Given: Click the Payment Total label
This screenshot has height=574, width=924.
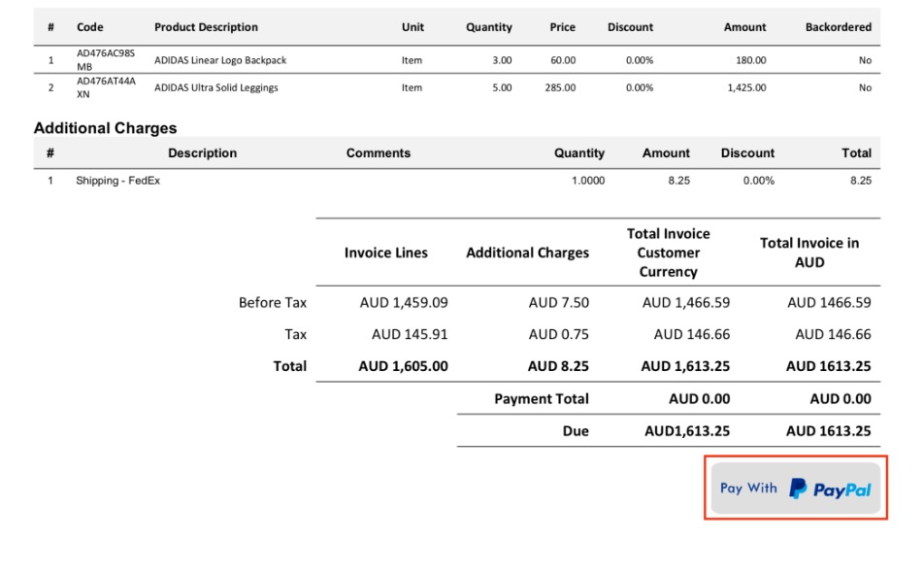Looking at the screenshot, I should coord(541,399).
